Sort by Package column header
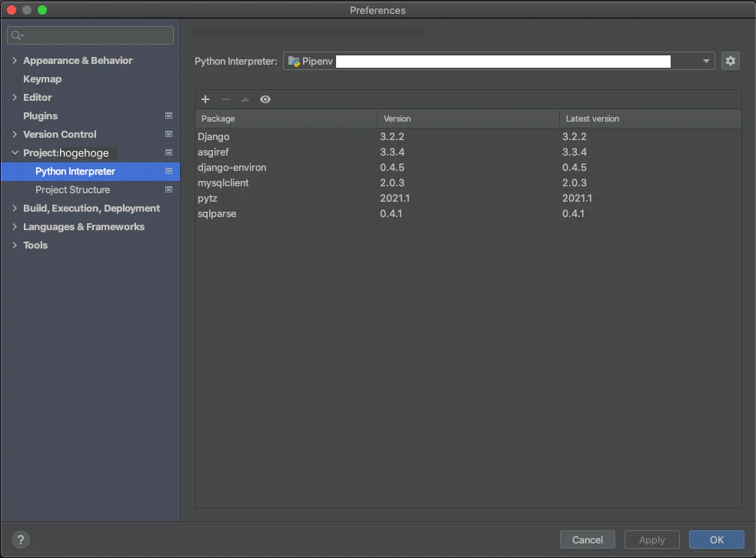756x558 pixels. 286,119
